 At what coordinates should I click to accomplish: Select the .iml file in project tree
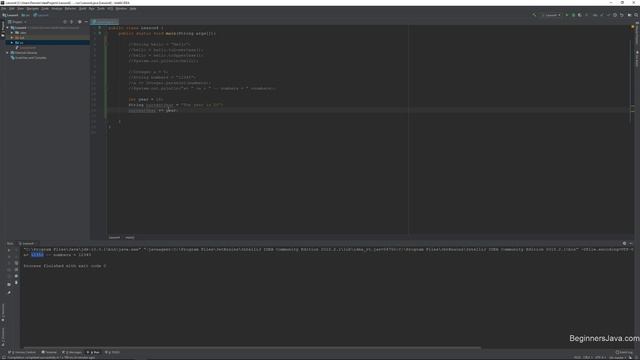point(26,48)
